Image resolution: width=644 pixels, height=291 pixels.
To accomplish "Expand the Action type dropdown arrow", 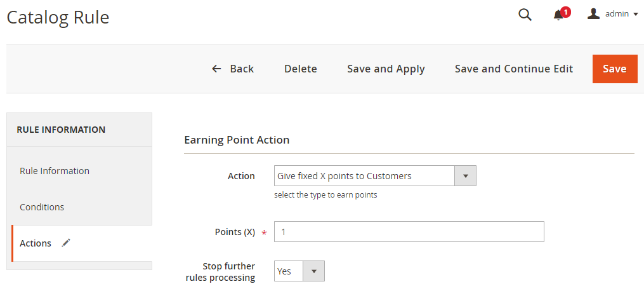I will (465, 176).
